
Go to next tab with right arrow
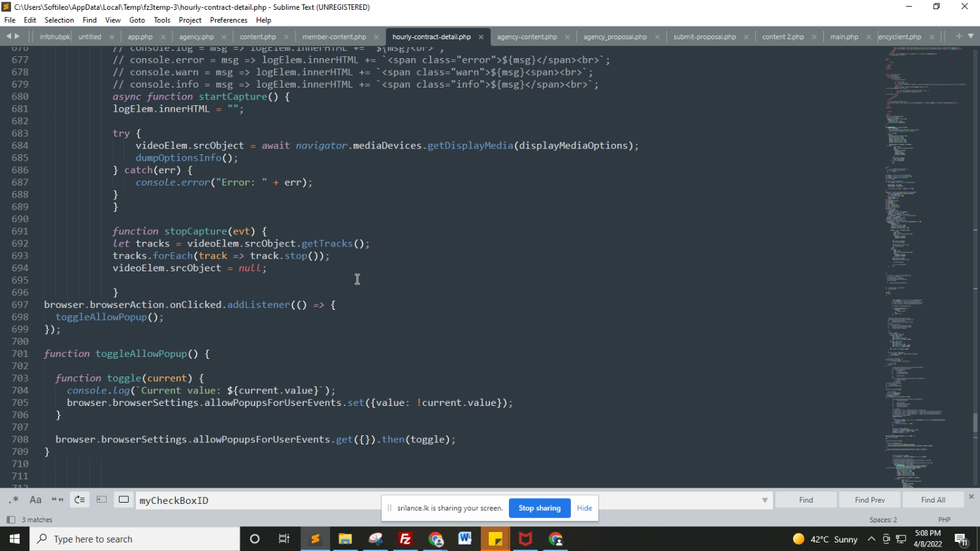pos(17,37)
